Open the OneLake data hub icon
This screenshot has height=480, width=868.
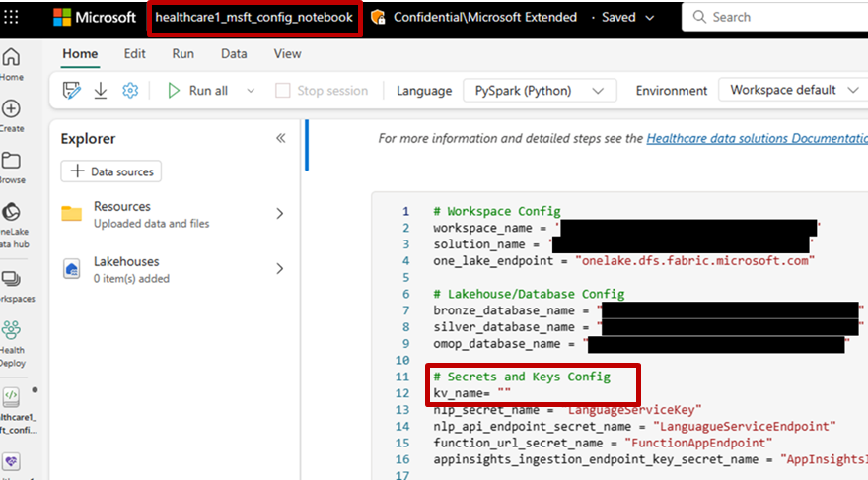pos(11,212)
